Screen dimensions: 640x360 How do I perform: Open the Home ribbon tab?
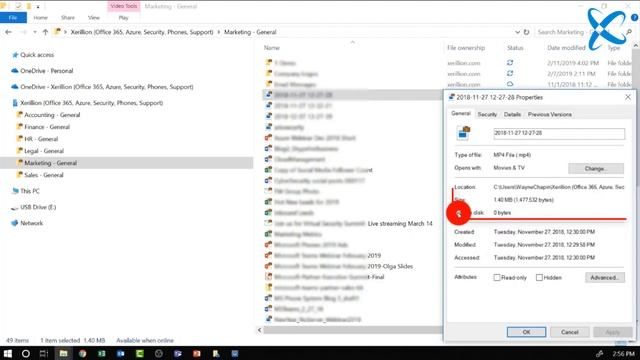[x=40, y=18]
